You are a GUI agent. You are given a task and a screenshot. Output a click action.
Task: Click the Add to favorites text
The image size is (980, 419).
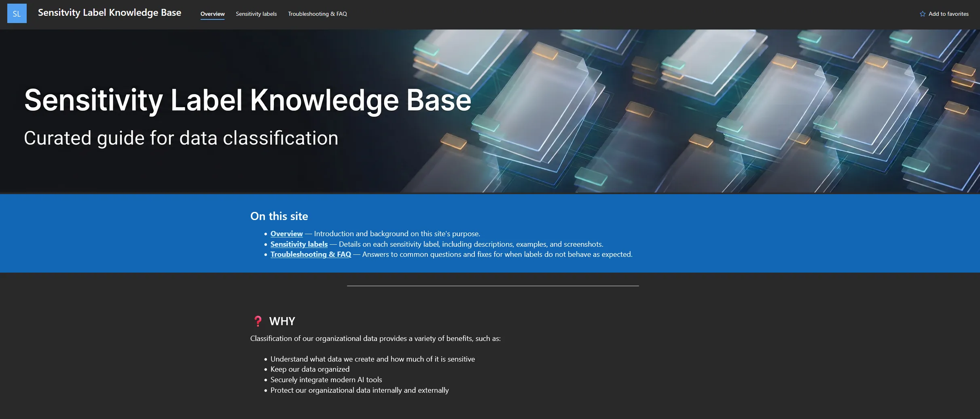948,14
